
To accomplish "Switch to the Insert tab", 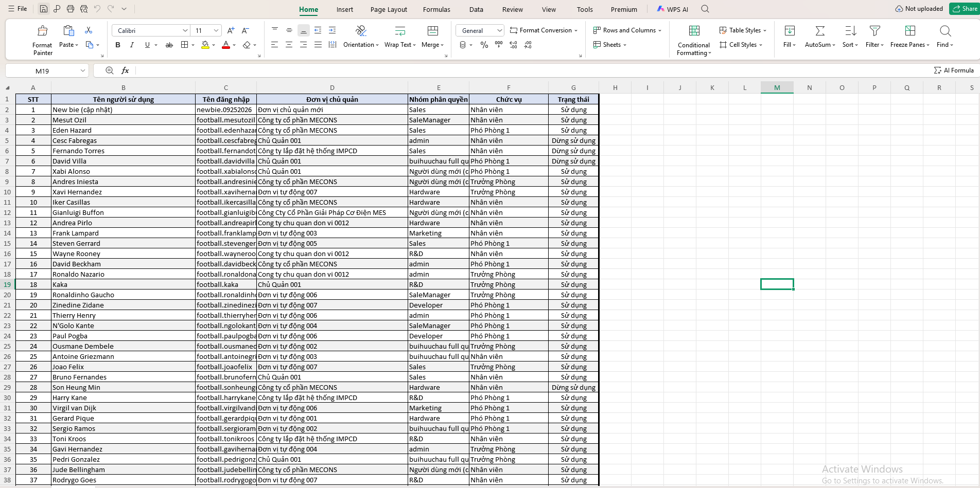I will (x=345, y=9).
